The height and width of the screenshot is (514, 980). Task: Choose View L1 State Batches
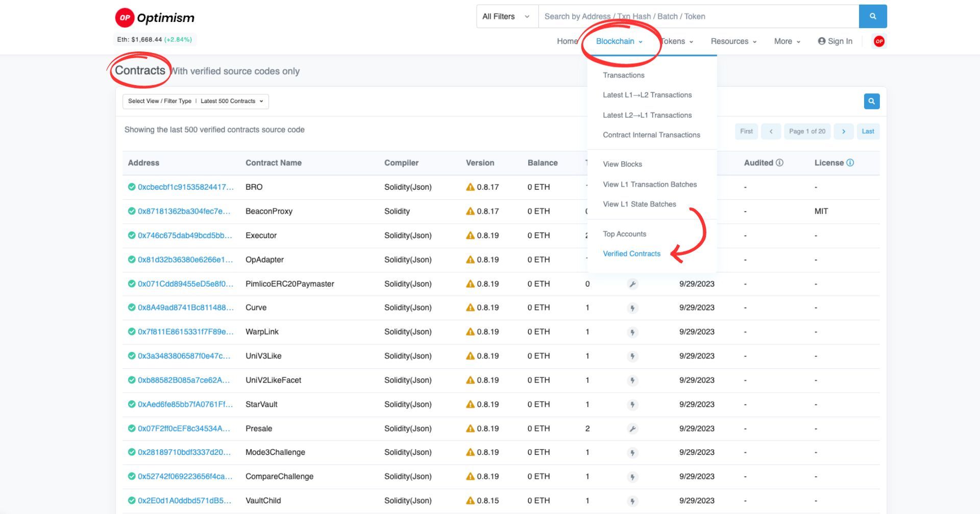(x=640, y=204)
